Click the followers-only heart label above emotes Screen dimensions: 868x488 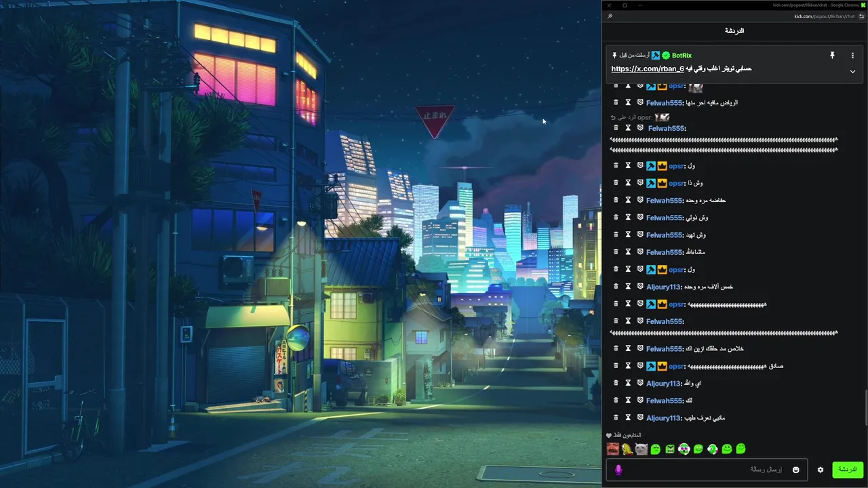click(624, 435)
